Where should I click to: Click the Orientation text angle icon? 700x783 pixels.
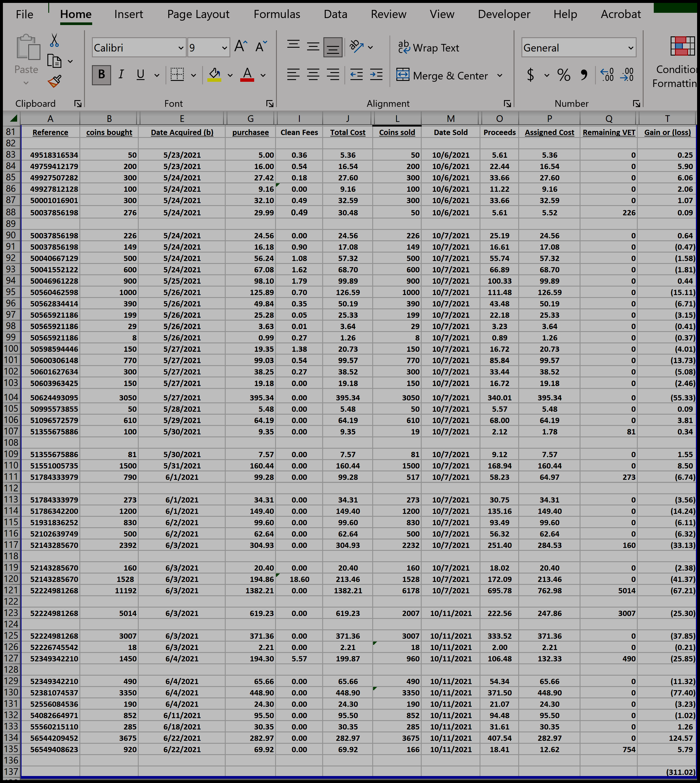pyautogui.click(x=356, y=47)
